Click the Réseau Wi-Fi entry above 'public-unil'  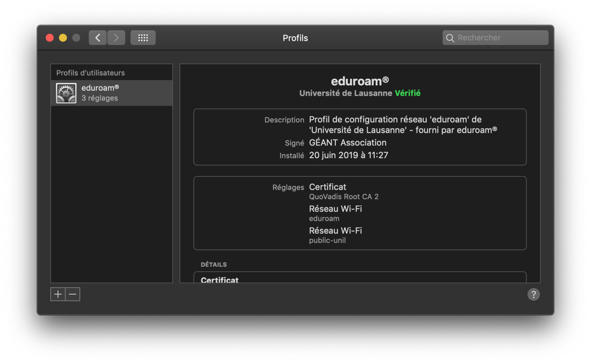[336, 230]
